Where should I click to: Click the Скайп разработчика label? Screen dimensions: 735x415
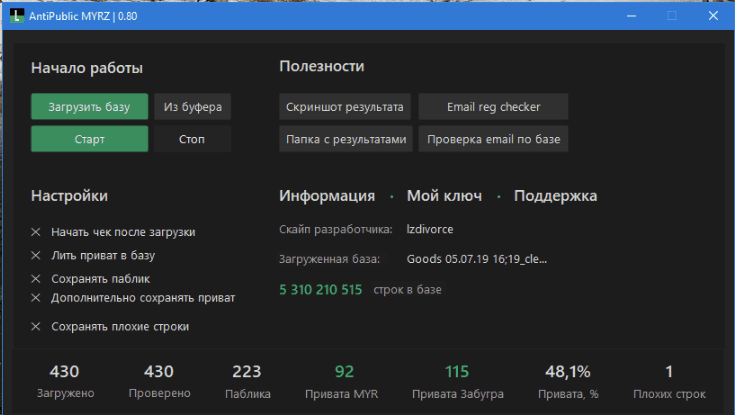(x=336, y=229)
